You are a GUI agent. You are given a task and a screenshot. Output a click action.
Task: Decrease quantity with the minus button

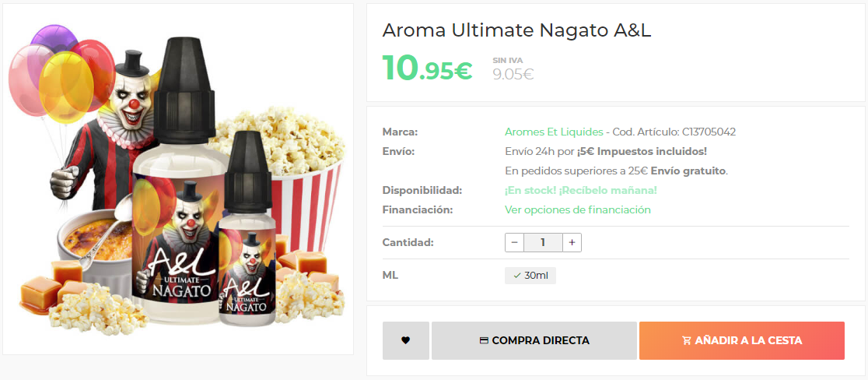point(514,243)
